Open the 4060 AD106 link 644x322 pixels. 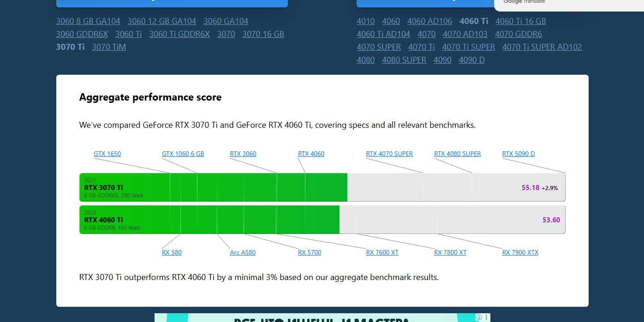430,21
